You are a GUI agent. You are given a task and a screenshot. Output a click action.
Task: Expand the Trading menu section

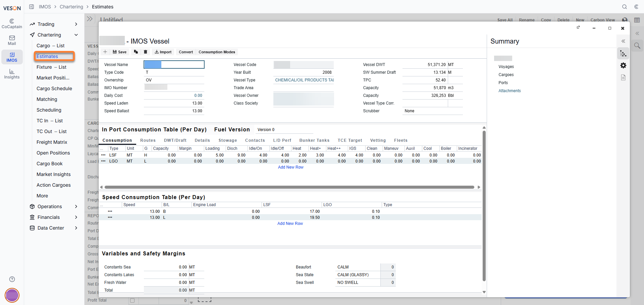coord(54,24)
